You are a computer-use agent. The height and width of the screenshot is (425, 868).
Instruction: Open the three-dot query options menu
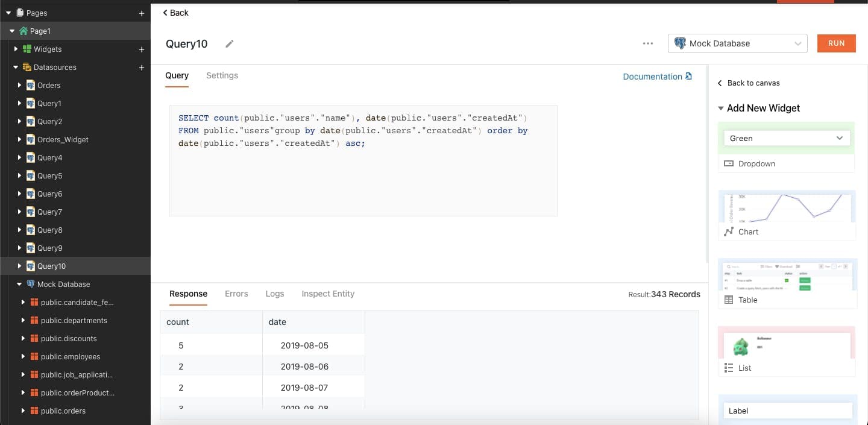[648, 43]
